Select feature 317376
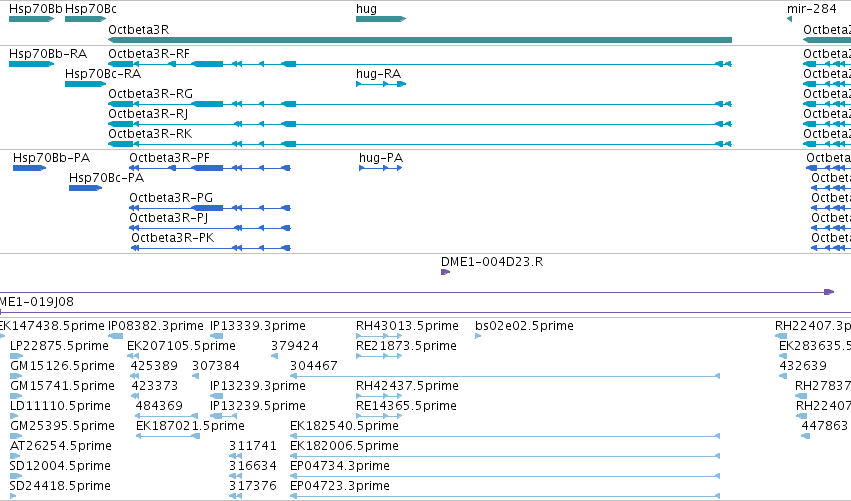Screen dimensions: 851x501 point(253,487)
